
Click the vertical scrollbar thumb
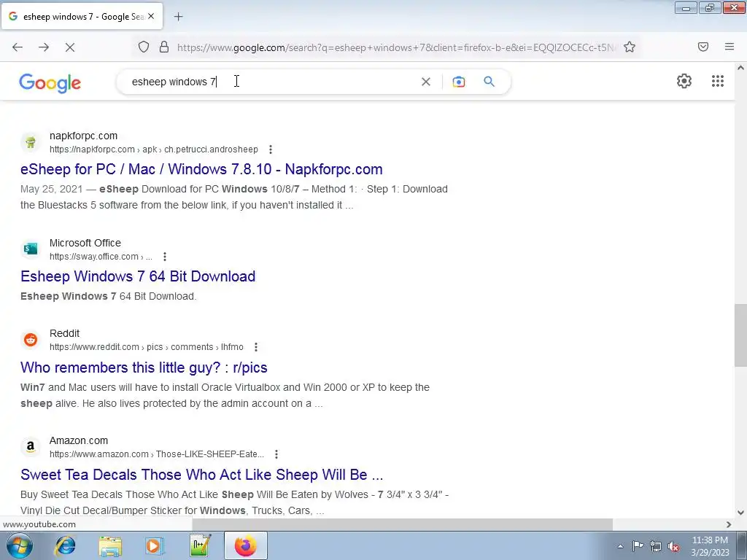coord(740,335)
